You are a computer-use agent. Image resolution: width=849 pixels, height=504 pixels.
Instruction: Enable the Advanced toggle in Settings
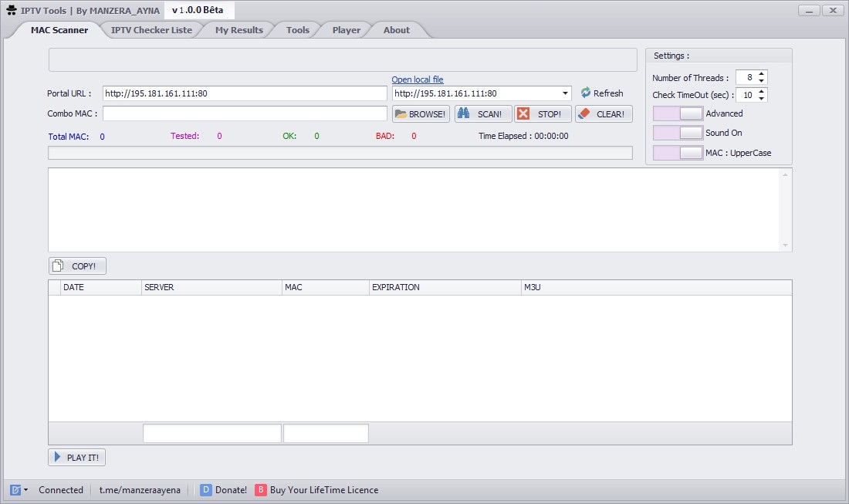(x=678, y=113)
